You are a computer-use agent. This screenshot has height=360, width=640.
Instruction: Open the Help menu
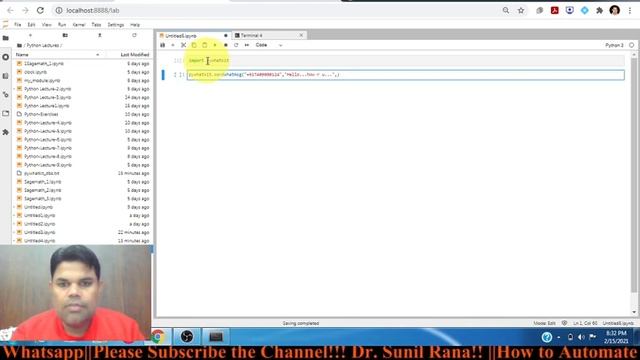click(135, 25)
